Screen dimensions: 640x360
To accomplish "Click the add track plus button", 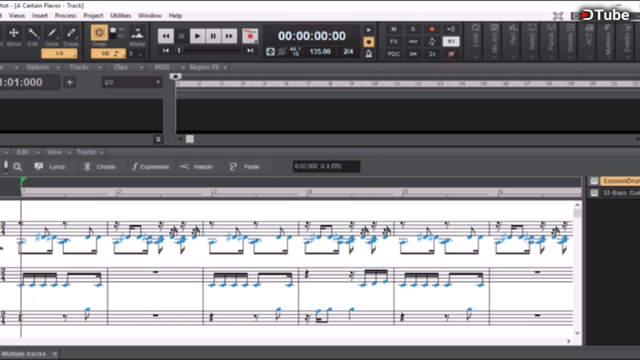I will (x=70, y=82).
